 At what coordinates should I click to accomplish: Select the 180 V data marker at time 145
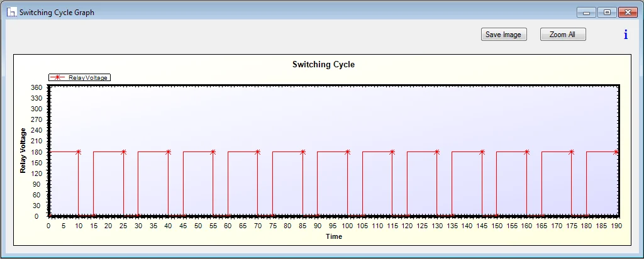[x=482, y=152]
